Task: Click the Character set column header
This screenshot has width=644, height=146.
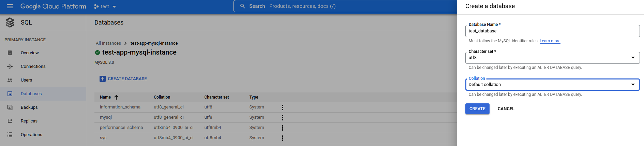Action: point(216,97)
